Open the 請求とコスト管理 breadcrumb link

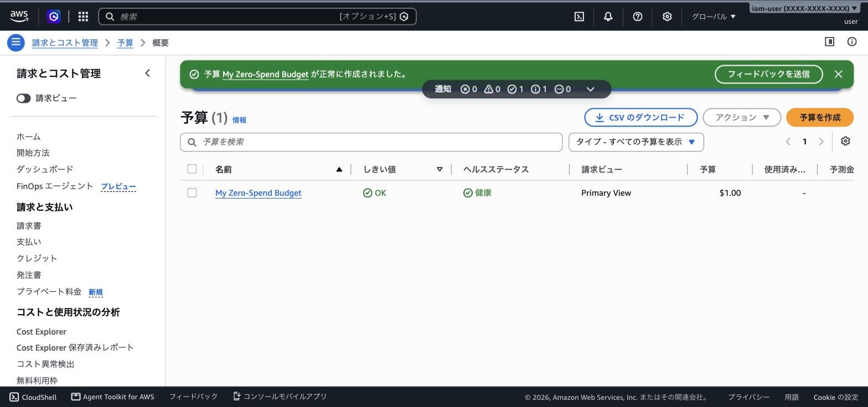pos(65,43)
